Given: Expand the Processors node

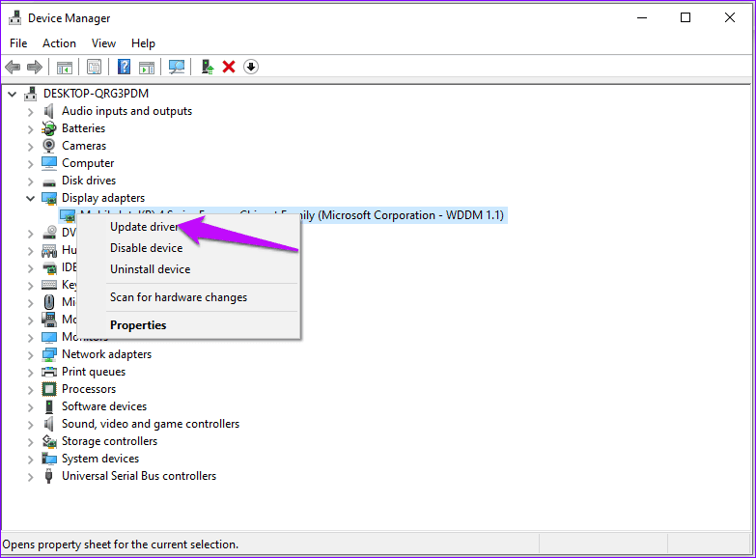Looking at the screenshot, I should click(30, 390).
